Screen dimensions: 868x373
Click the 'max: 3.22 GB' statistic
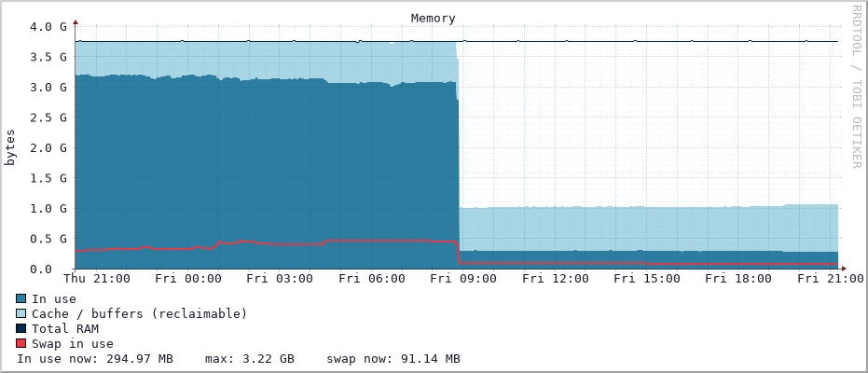point(250,359)
